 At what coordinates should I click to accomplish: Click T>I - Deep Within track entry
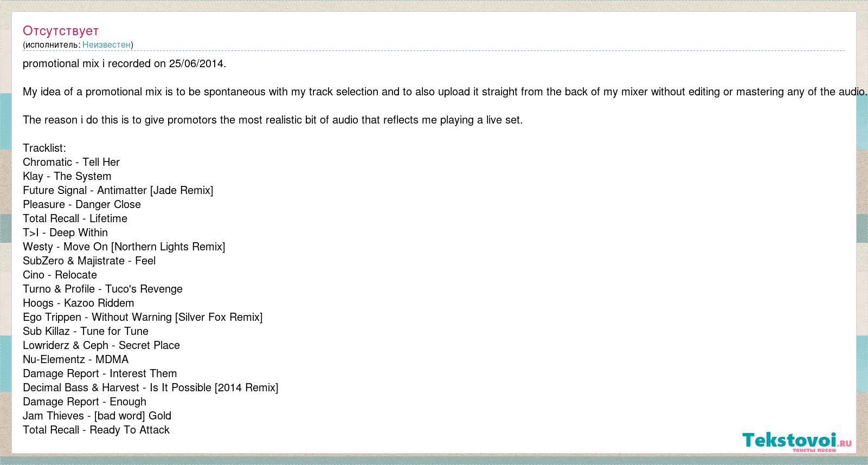(65, 232)
